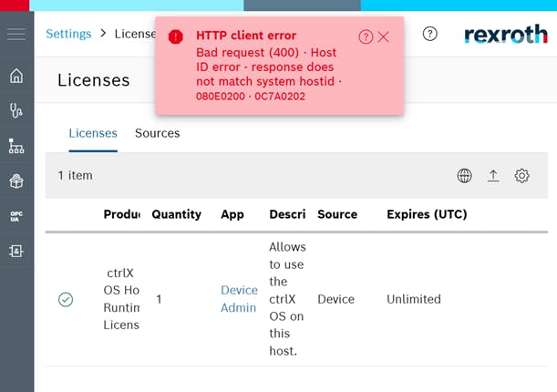Screen dimensions: 557x392
Task: Open the bottom PLC sidebar icon
Action: (x=16, y=250)
